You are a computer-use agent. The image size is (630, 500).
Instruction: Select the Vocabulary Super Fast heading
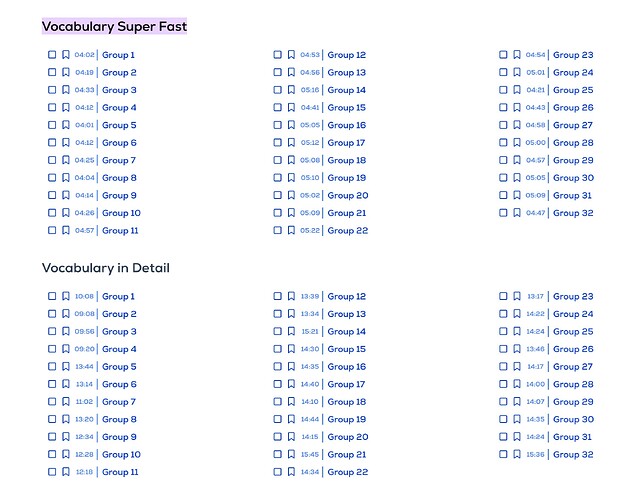click(x=115, y=27)
